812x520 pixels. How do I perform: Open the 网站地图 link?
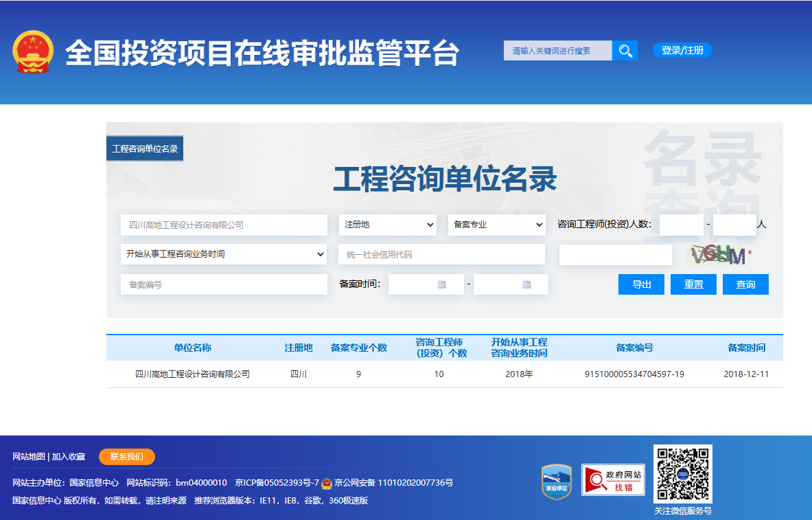(28, 457)
